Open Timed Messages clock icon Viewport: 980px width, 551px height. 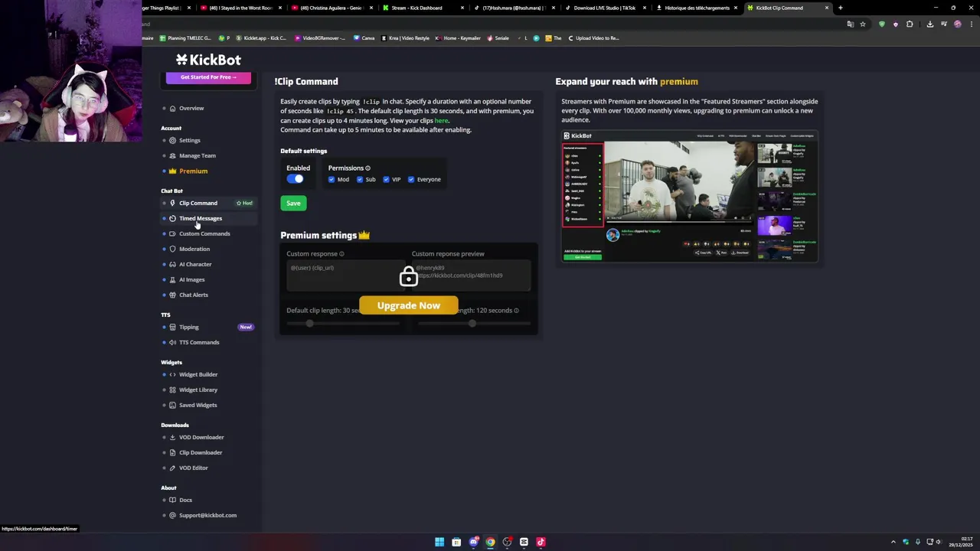pos(172,218)
